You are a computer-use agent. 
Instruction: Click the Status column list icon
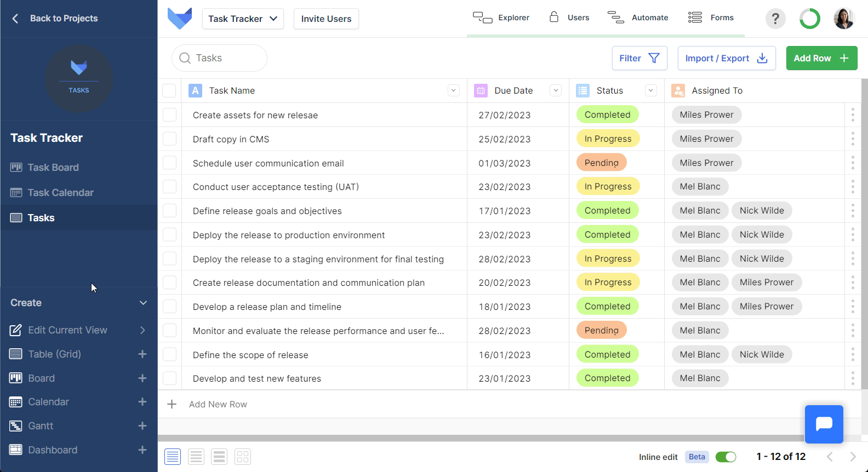point(583,90)
